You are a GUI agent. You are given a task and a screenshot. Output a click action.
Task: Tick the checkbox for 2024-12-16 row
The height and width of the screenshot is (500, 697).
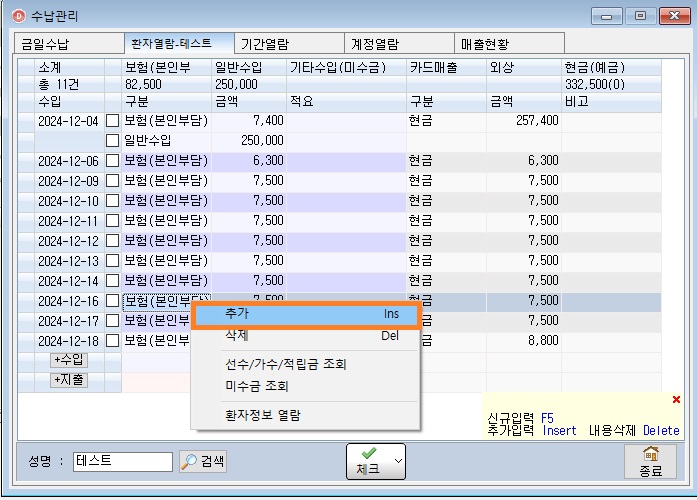[x=113, y=301]
